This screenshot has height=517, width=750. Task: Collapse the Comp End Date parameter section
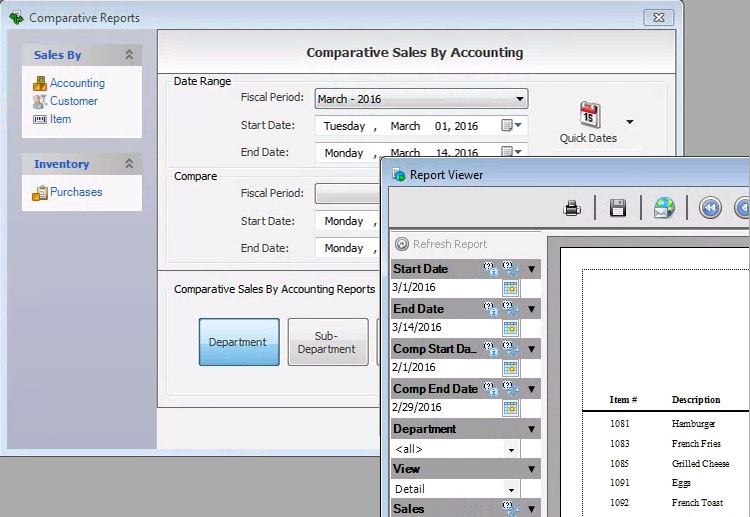[531, 389]
